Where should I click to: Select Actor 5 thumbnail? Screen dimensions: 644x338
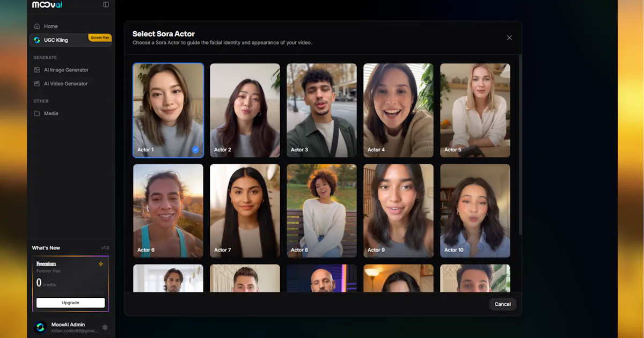coord(475,111)
